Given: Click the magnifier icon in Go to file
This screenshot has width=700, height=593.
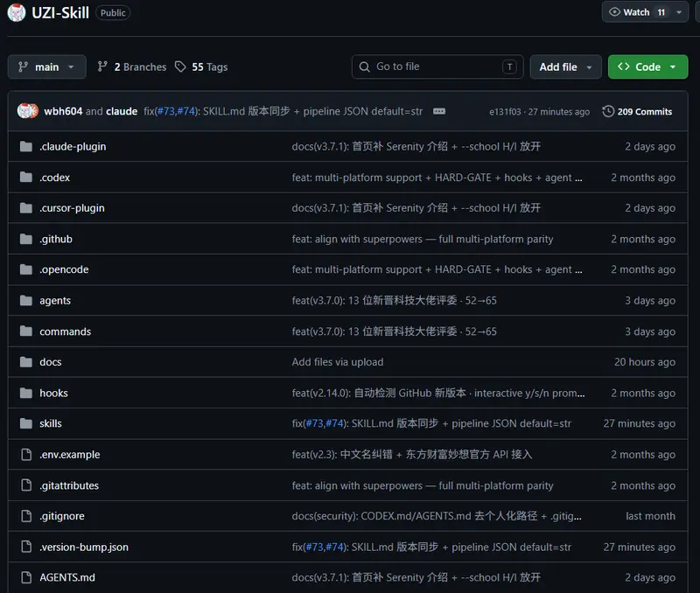Looking at the screenshot, I should click(x=364, y=67).
